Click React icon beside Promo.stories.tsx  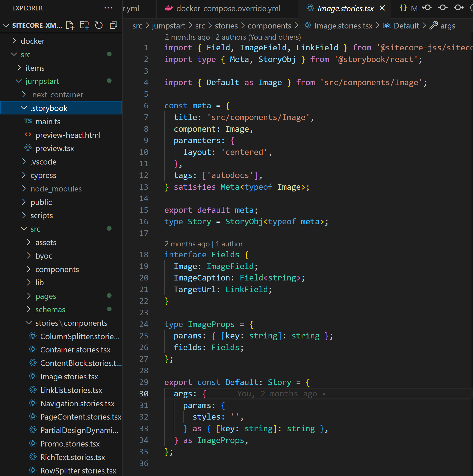[x=33, y=443]
